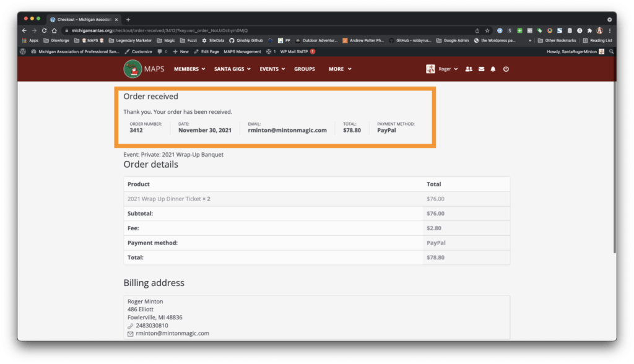The width and height of the screenshot is (634, 364).
Task: Close the Checkout tab
Action: coord(116,19)
